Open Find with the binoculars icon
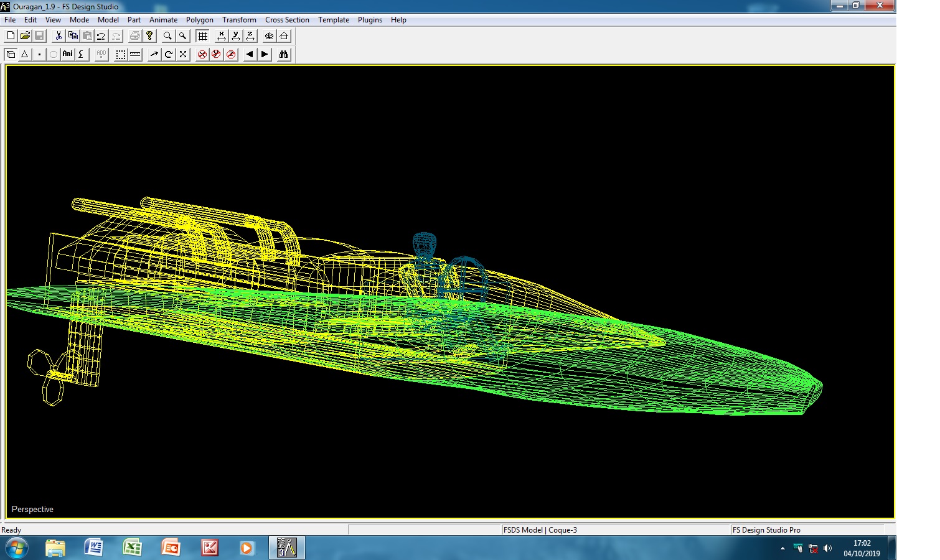 click(x=284, y=54)
